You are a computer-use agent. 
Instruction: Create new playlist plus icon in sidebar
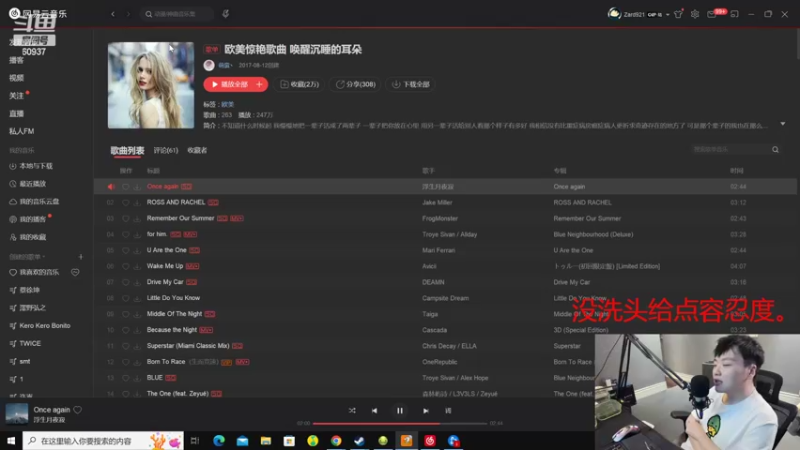tap(81, 257)
